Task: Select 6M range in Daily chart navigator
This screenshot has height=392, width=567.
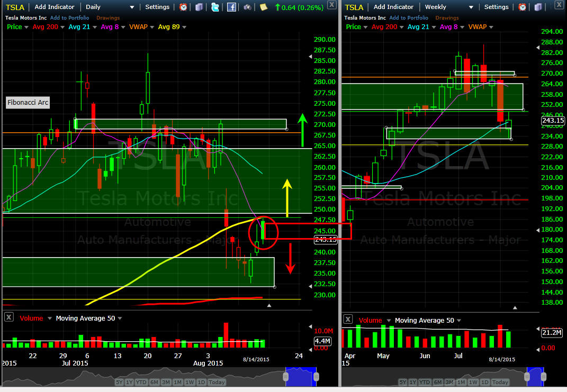Action: [x=154, y=382]
